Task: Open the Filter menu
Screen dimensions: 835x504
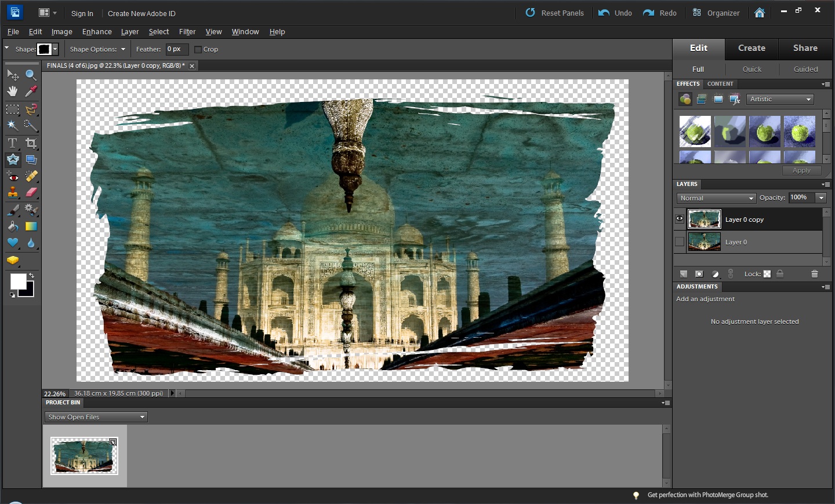Action: [187, 32]
